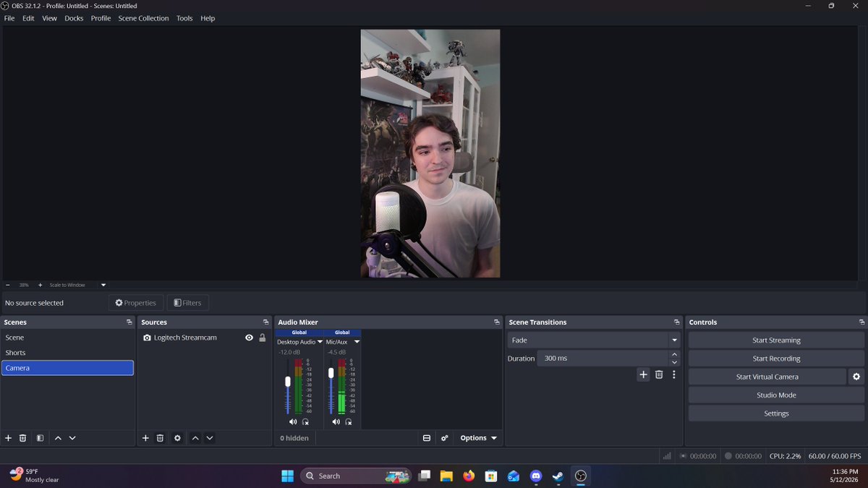Undock the Audio Mixer panel
Viewport: 868px width, 488px height.
[497, 322]
